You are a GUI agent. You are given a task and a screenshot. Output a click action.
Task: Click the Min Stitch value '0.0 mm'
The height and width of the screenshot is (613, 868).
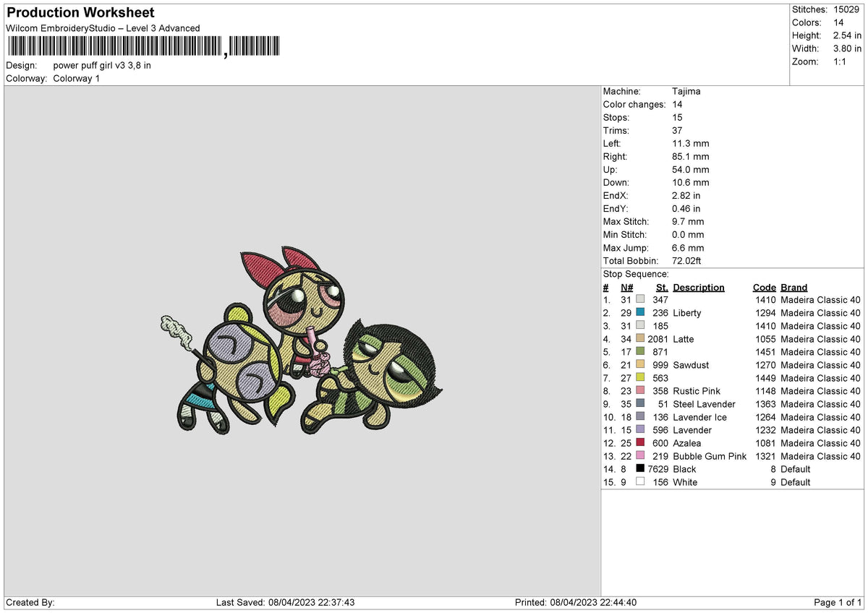pyautogui.click(x=688, y=235)
